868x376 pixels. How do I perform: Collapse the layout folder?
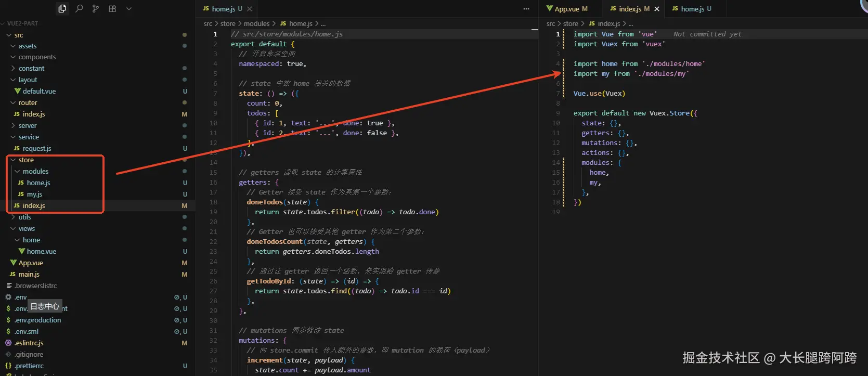coord(28,80)
